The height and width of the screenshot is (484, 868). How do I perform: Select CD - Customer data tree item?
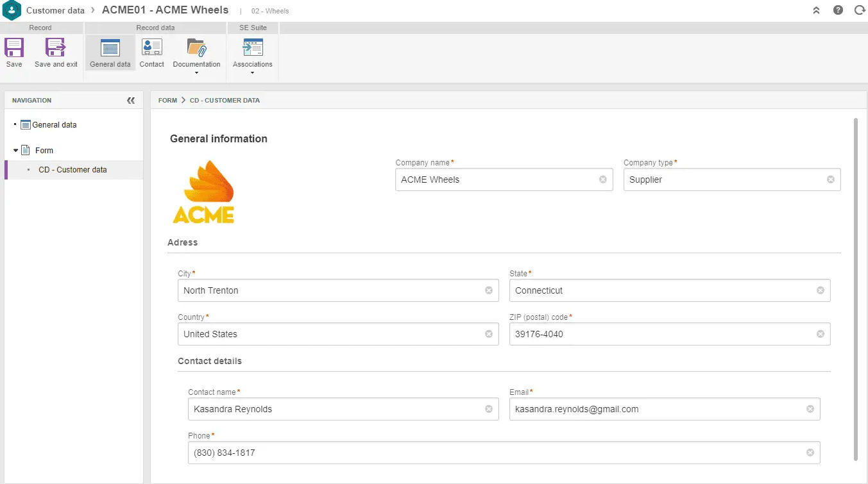click(x=72, y=170)
